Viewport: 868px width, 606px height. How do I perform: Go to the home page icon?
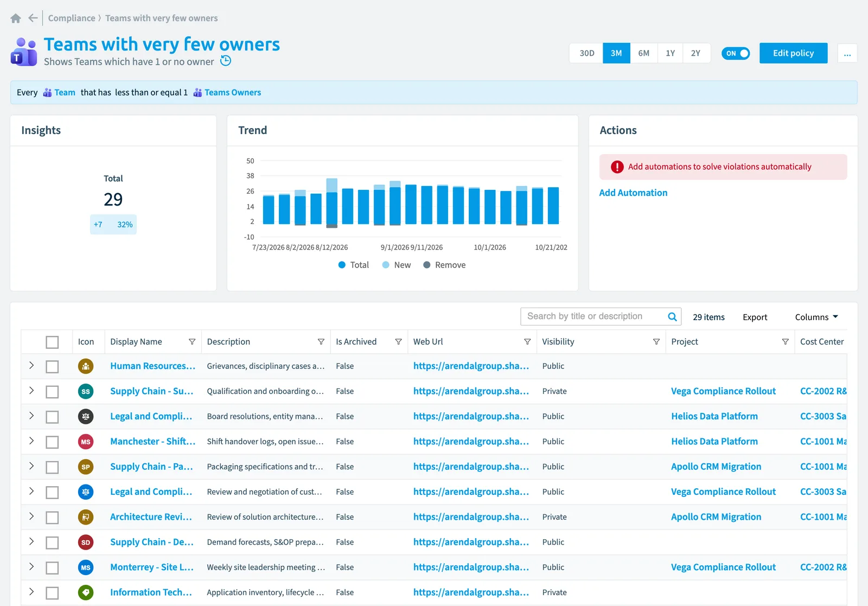click(x=16, y=18)
